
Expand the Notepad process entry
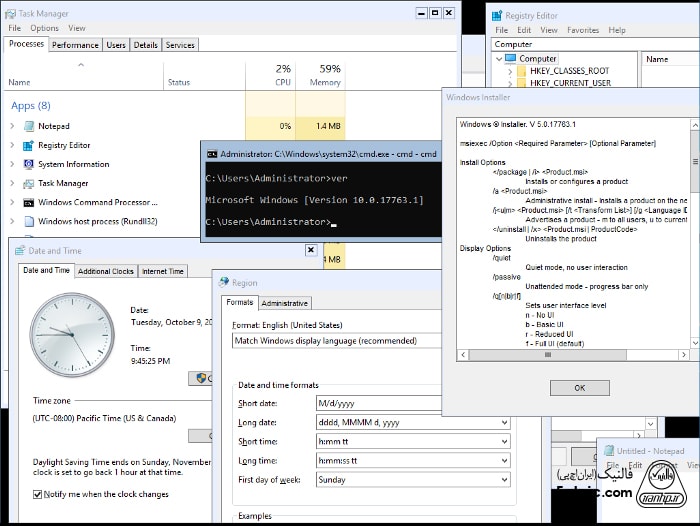(x=12, y=126)
